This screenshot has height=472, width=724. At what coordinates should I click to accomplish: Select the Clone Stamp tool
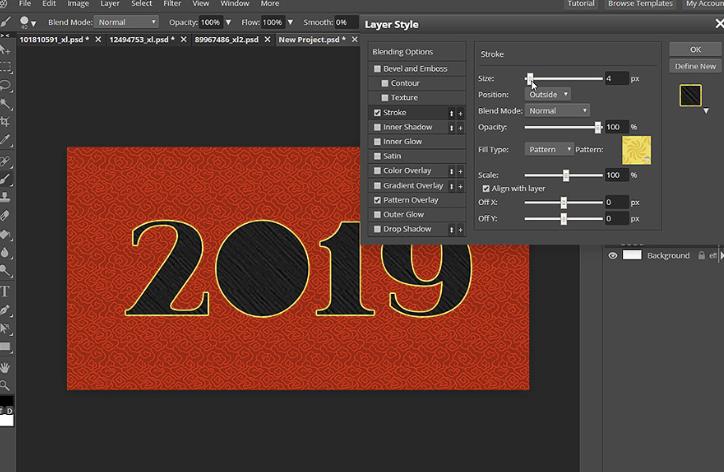[x=5, y=197]
